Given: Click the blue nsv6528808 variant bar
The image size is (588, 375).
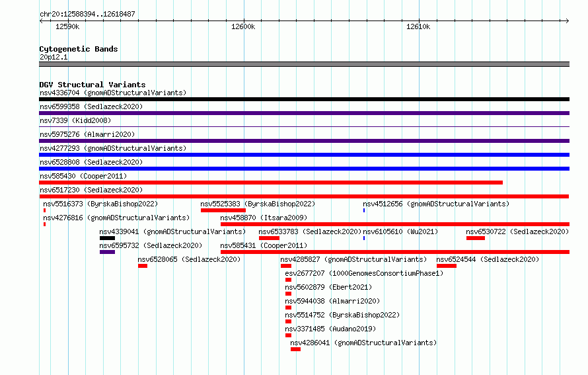Looking at the screenshot, I should coord(304,169).
